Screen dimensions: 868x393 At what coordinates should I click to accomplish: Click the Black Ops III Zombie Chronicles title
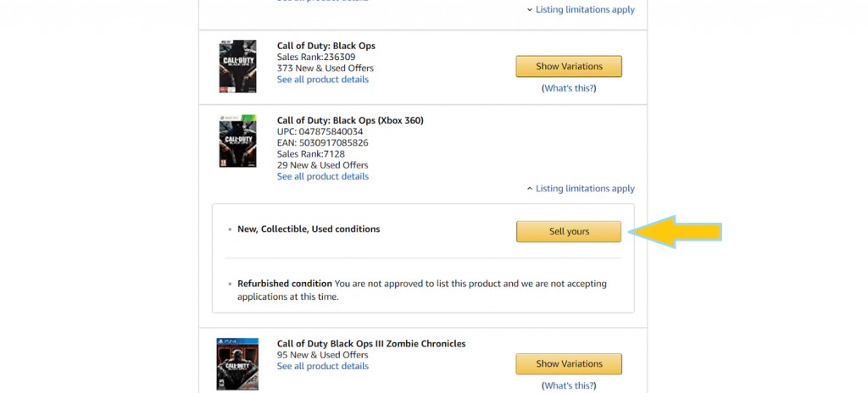point(371,344)
